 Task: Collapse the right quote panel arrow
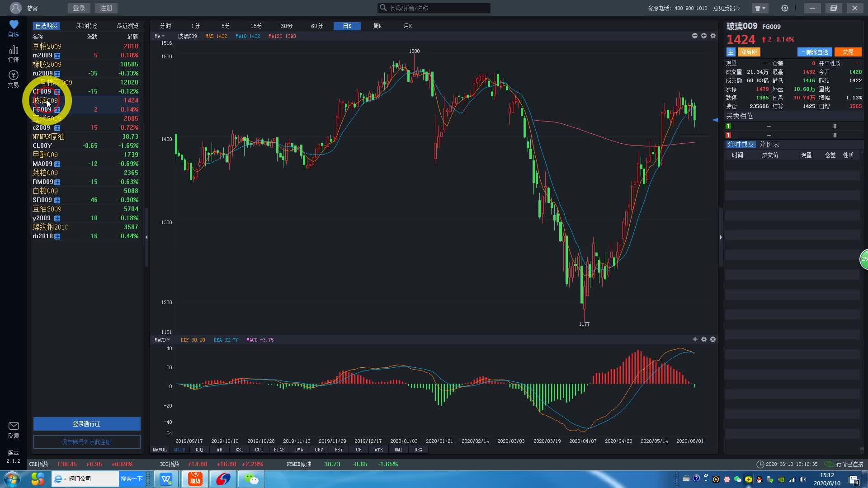[x=721, y=237]
